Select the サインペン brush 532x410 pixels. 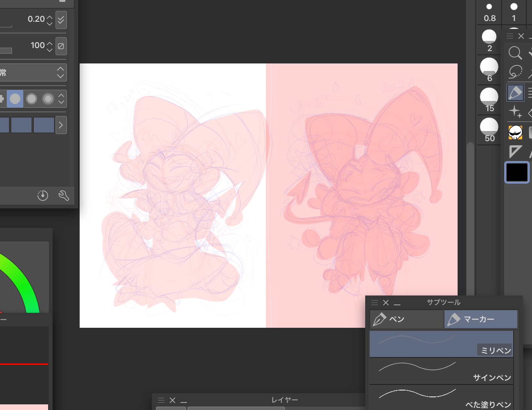[x=441, y=371]
